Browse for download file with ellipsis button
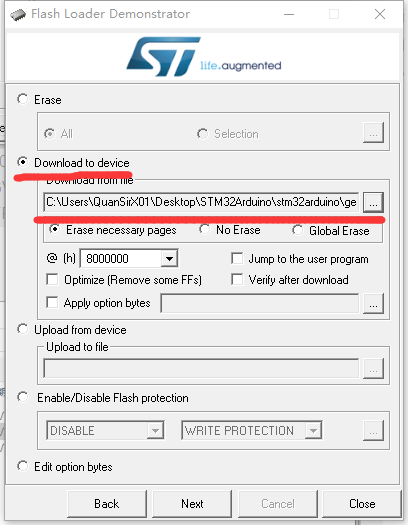 [x=373, y=202]
